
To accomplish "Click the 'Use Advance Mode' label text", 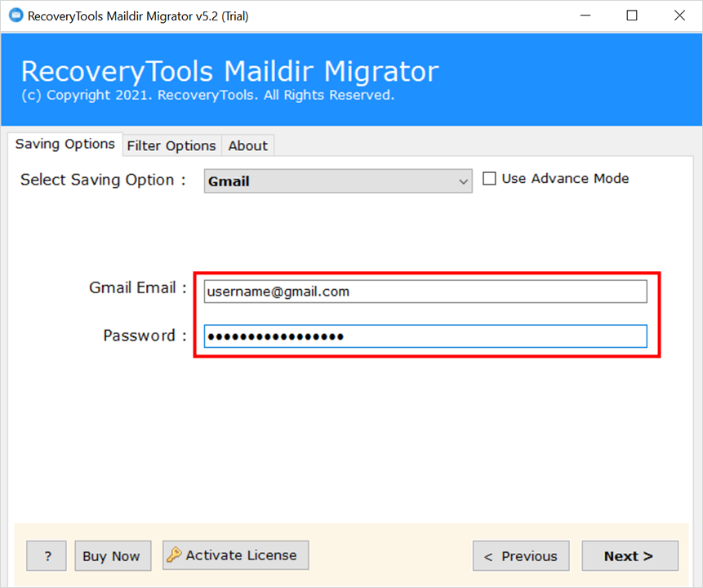I will point(565,179).
